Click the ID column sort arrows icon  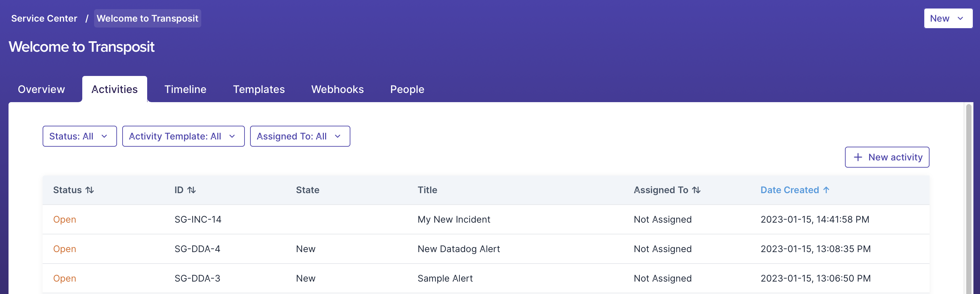(x=192, y=190)
